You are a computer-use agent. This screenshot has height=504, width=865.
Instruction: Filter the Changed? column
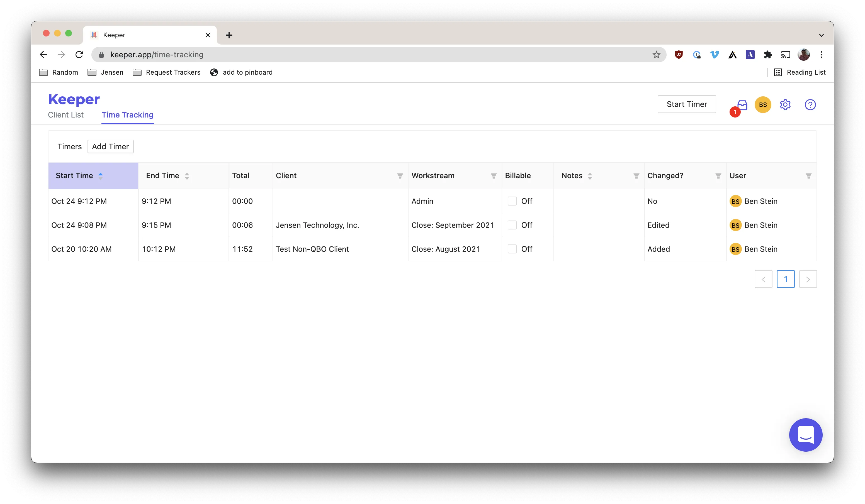tap(718, 176)
